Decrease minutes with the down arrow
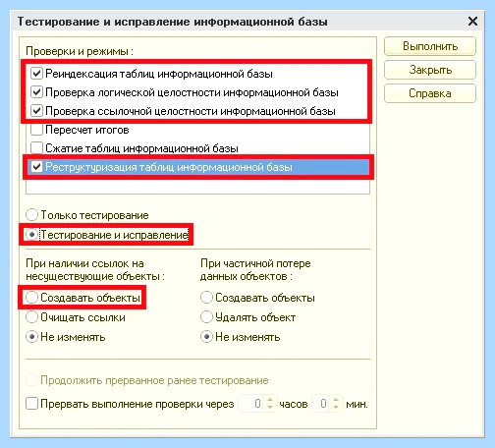Image resolution: width=495 pixels, height=448 pixels. pos(336,407)
